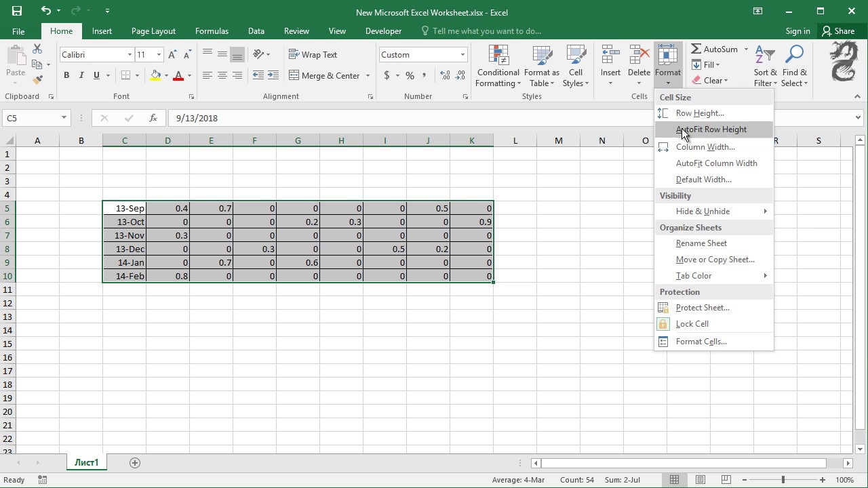Click the Center alignment icon
Viewport: 868px width, 488px height.
pyautogui.click(x=222, y=75)
